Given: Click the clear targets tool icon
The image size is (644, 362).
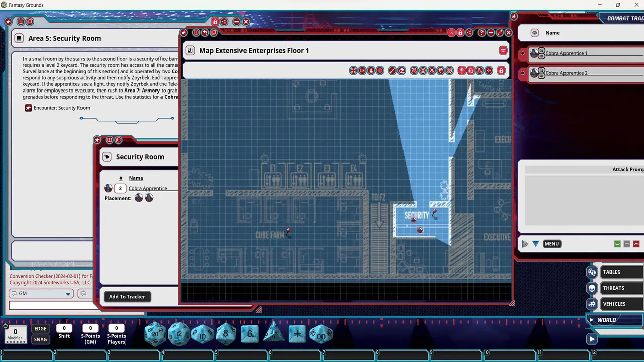Looking at the screenshot, I should point(450,71).
